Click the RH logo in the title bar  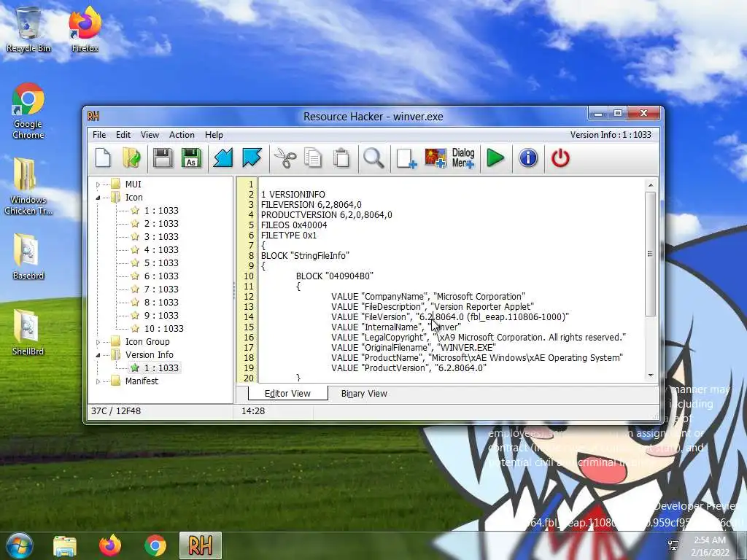click(x=93, y=116)
